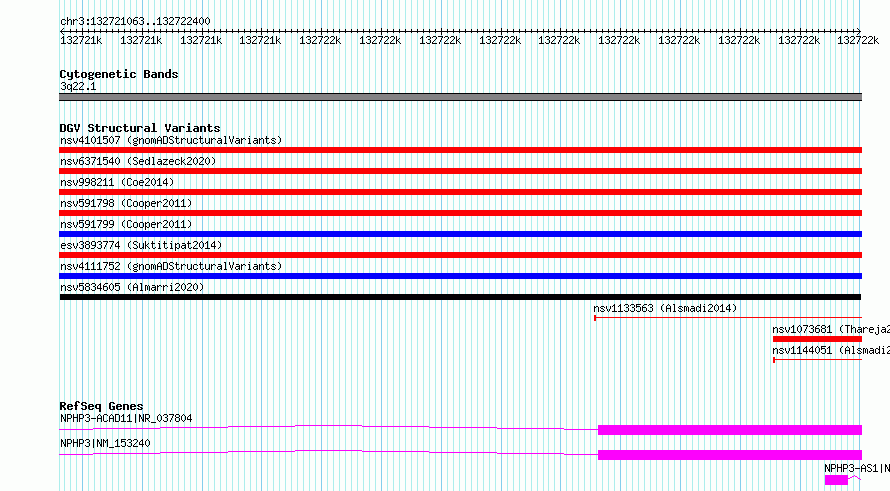Image resolution: width=890 pixels, height=491 pixels.
Task: Select red bar for nsv998211 variant
Action: (460, 192)
